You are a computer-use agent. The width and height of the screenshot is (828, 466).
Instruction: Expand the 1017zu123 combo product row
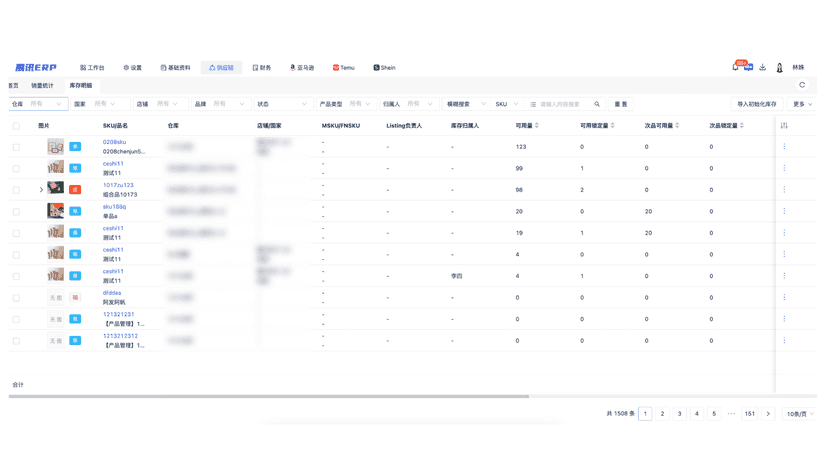[41, 190]
